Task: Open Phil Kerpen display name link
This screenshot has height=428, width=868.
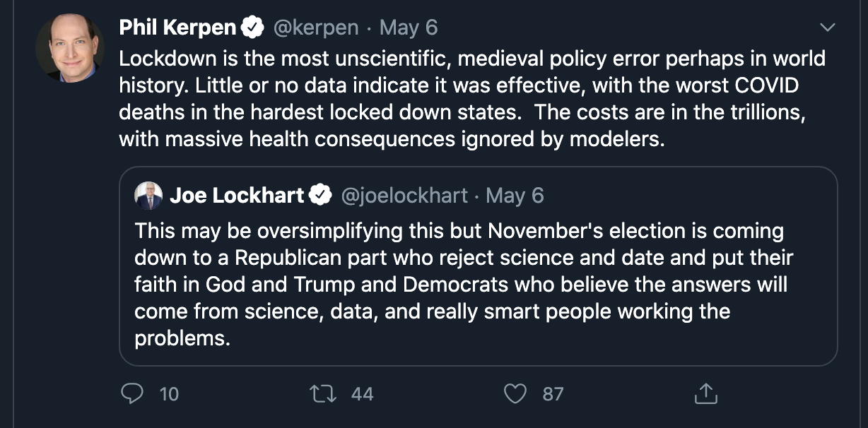Action: coord(177,28)
